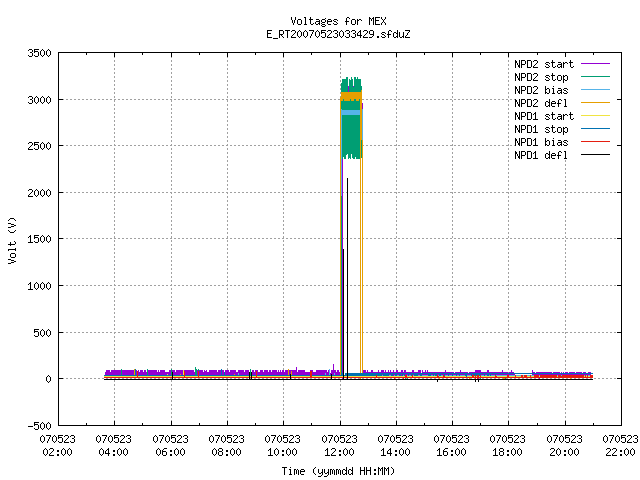640x480 pixels.
Task: Click the green NPD2 stop legend line
Action: coord(596,77)
